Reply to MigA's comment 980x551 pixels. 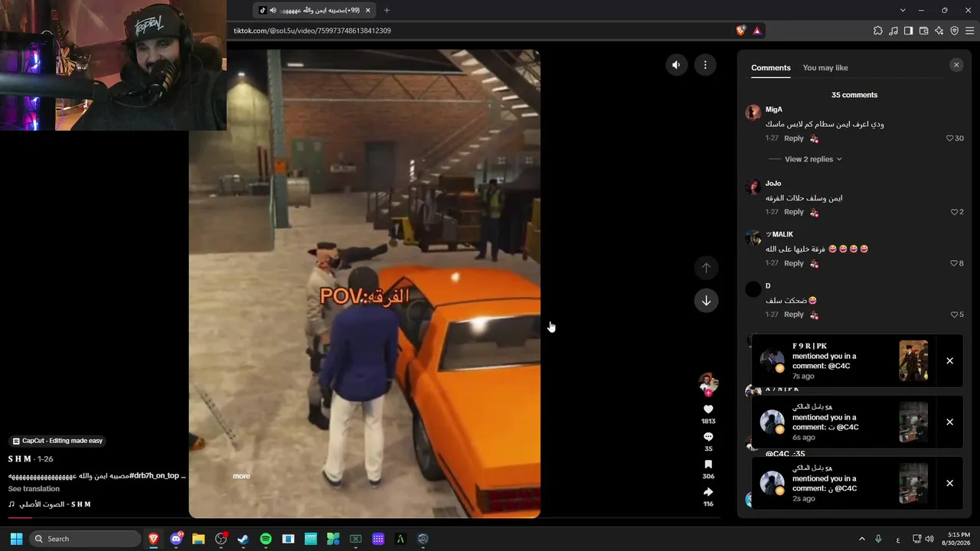(x=794, y=139)
